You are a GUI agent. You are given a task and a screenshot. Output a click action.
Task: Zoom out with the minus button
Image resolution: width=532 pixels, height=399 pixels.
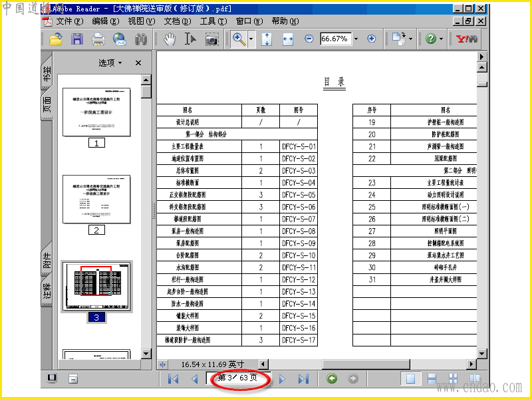pos(309,39)
